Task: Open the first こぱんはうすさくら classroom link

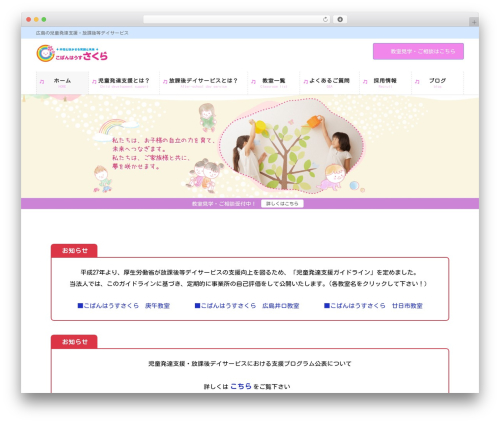Action: [124, 306]
